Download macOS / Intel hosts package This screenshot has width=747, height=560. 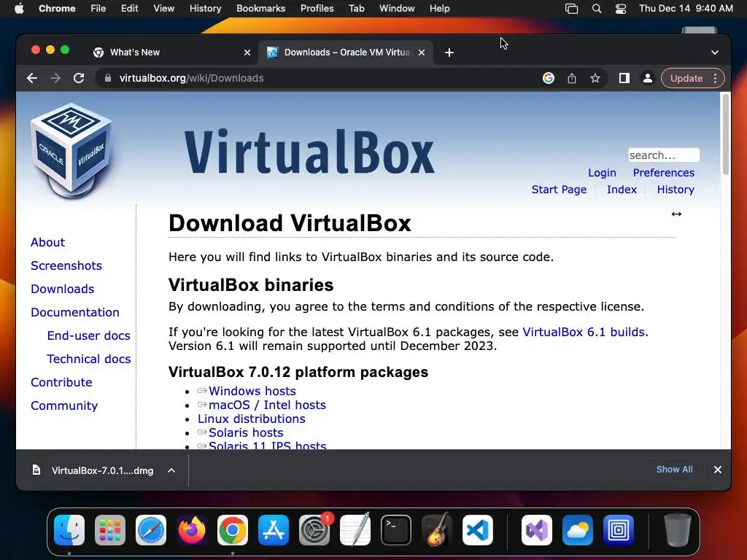(x=267, y=405)
